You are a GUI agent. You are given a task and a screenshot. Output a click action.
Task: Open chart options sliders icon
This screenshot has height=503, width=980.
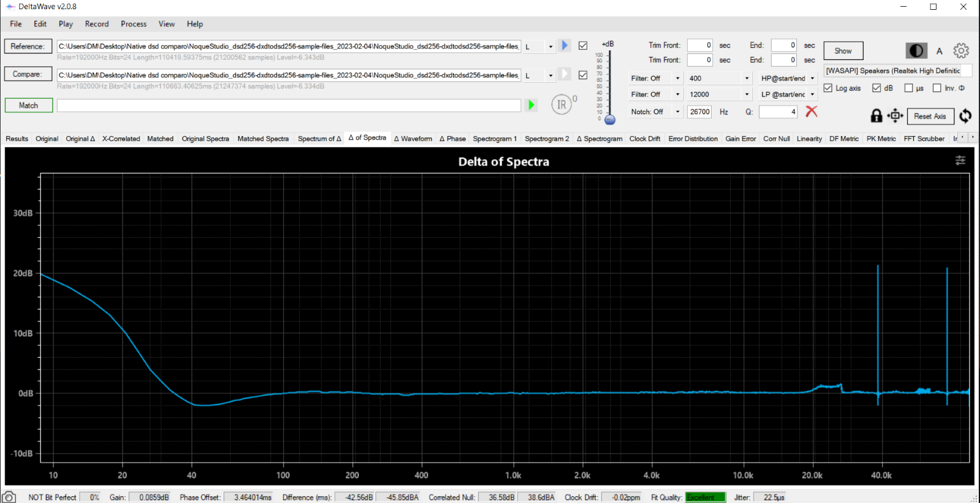pyautogui.click(x=960, y=161)
